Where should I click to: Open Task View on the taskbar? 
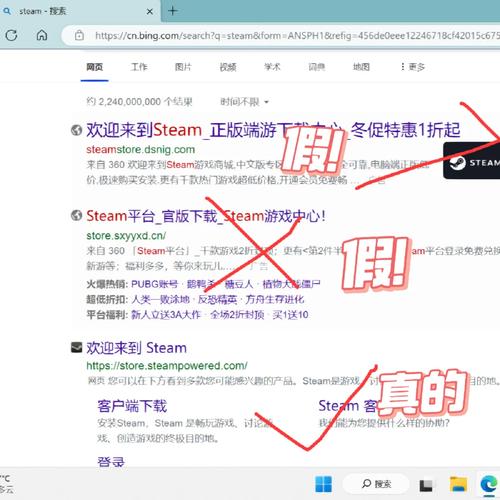pyautogui.click(x=426, y=485)
